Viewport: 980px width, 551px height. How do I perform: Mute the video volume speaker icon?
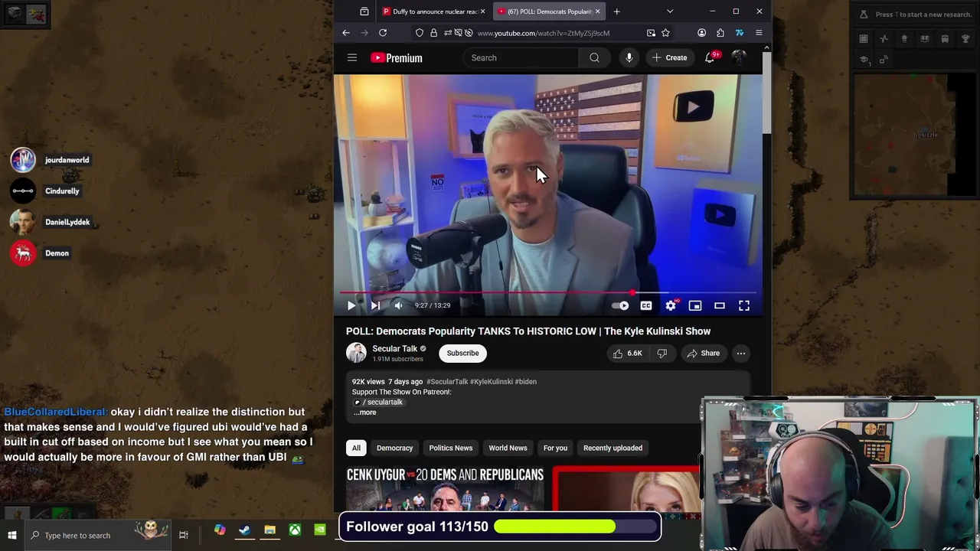(398, 305)
